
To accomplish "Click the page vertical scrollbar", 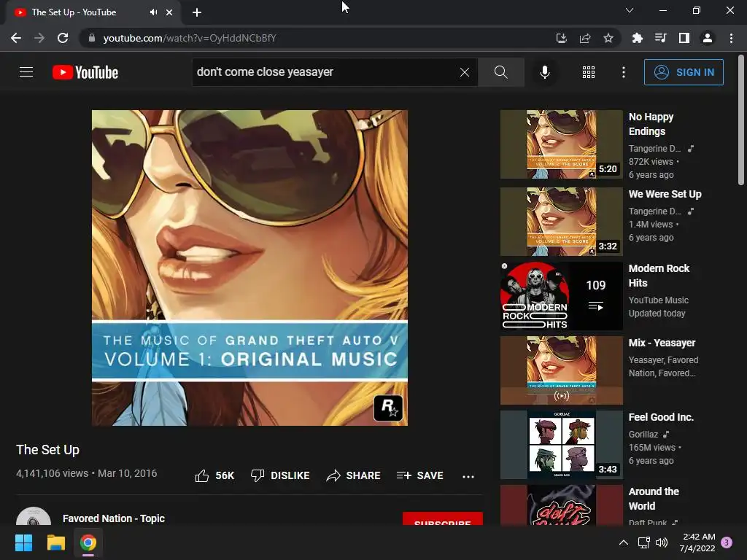I will click(x=741, y=120).
